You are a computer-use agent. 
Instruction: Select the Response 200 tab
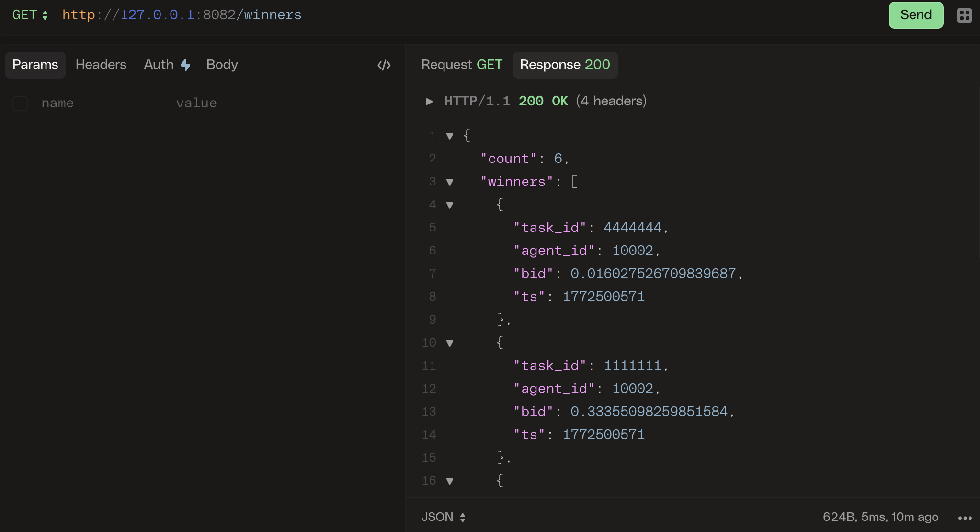[x=565, y=65]
